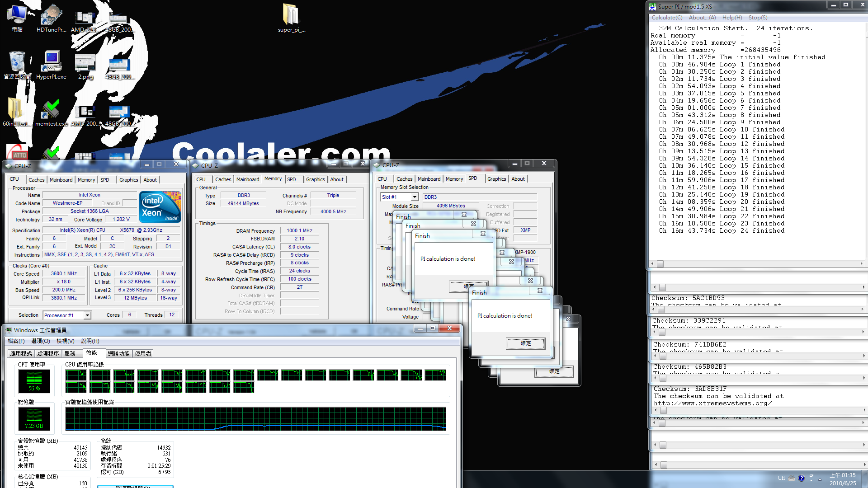Open Graphics tab in left CPU-Z window
Screen dimensions: 868x488
click(129, 180)
